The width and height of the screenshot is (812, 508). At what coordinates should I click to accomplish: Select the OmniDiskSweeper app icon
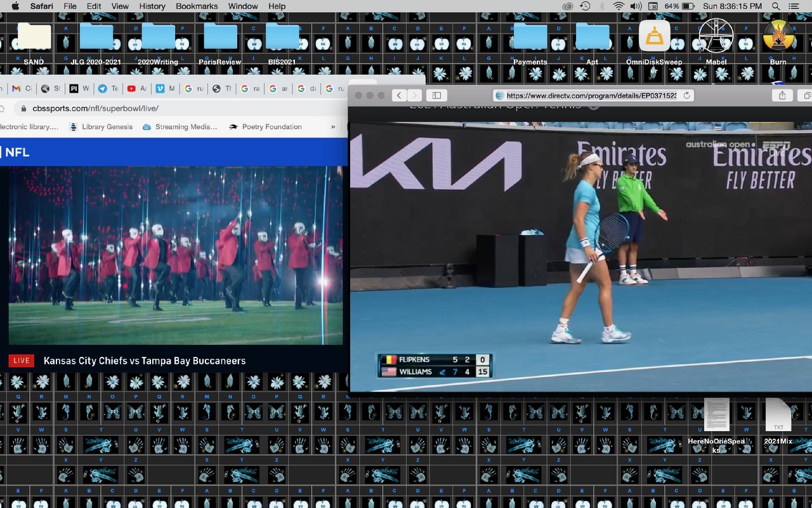pos(654,36)
